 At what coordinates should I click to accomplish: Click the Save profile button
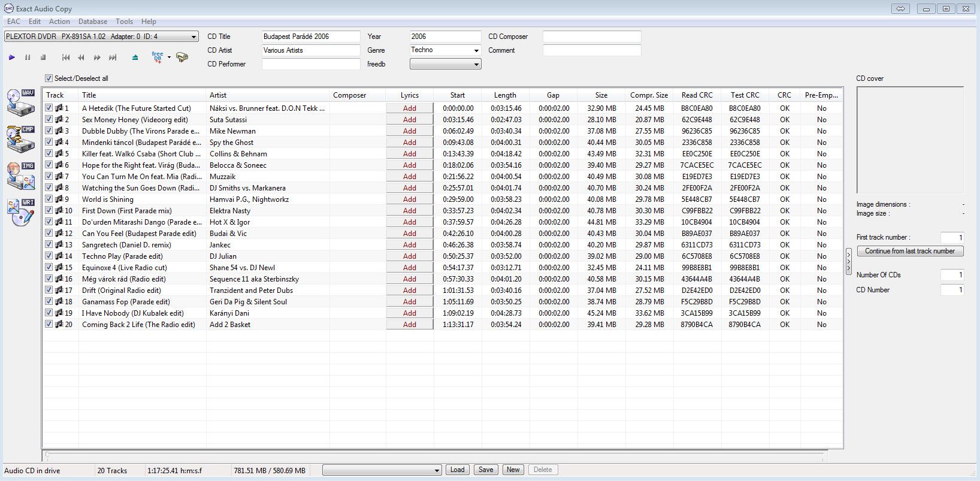click(486, 470)
